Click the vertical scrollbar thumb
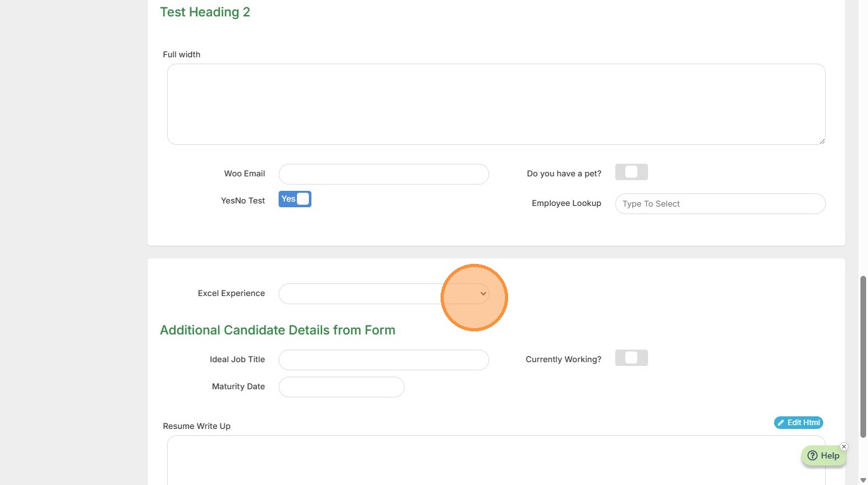 click(863, 356)
